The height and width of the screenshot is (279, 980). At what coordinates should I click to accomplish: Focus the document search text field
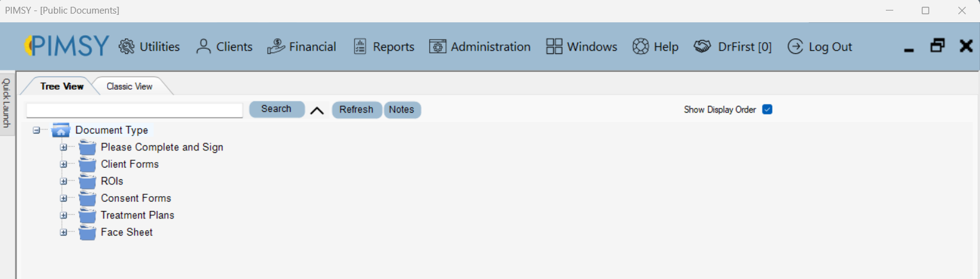coord(134,110)
